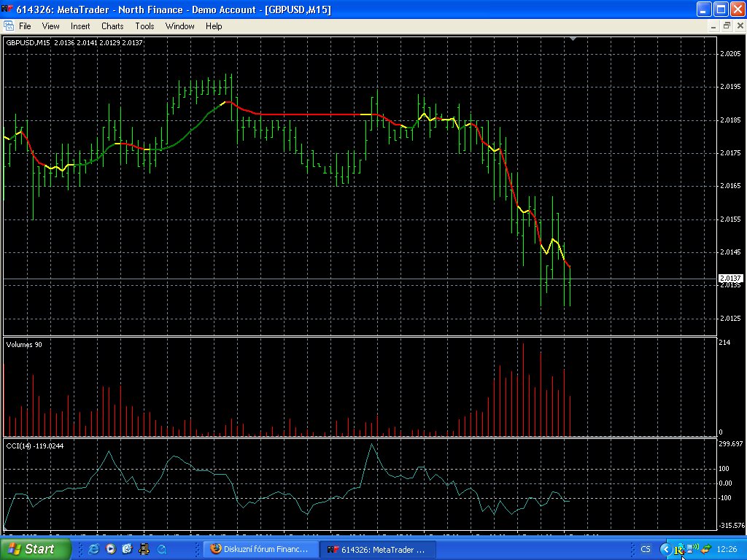Launch Windows Media Player from quick launch
Screen dimensions: 747x560
pos(111,548)
